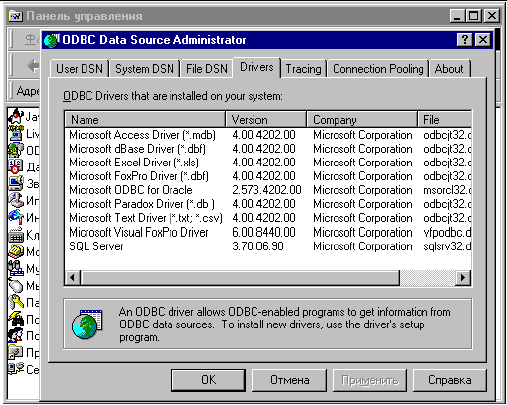Image resolution: width=507 pixels, height=405 pixels.
Task: Select Microsoft ODBC for Oracle row
Action: click(x=268, y=190)
